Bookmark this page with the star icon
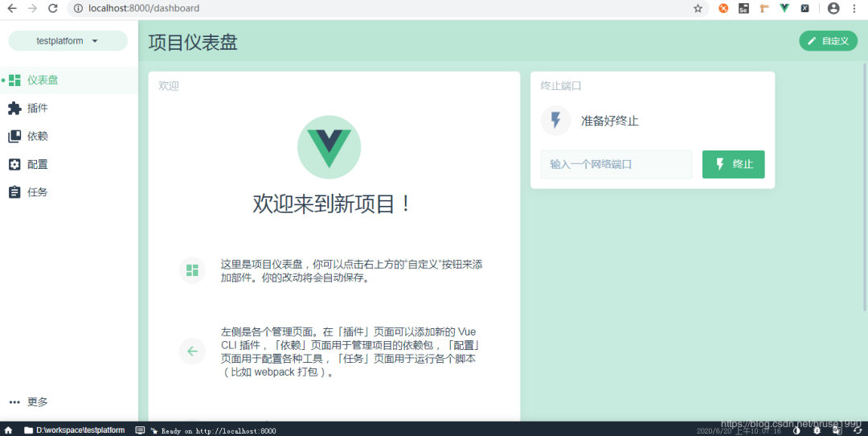The image size is (868, 436). click(x=698, y=8)
